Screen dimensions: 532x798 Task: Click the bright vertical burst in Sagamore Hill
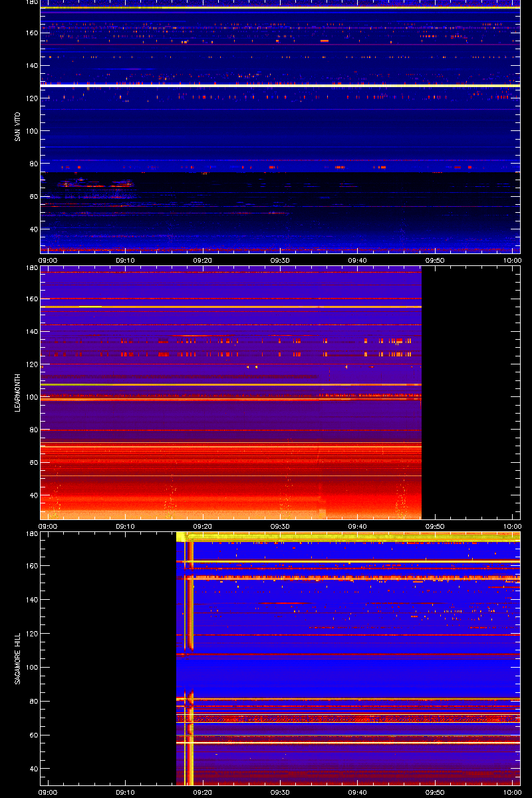190,659
